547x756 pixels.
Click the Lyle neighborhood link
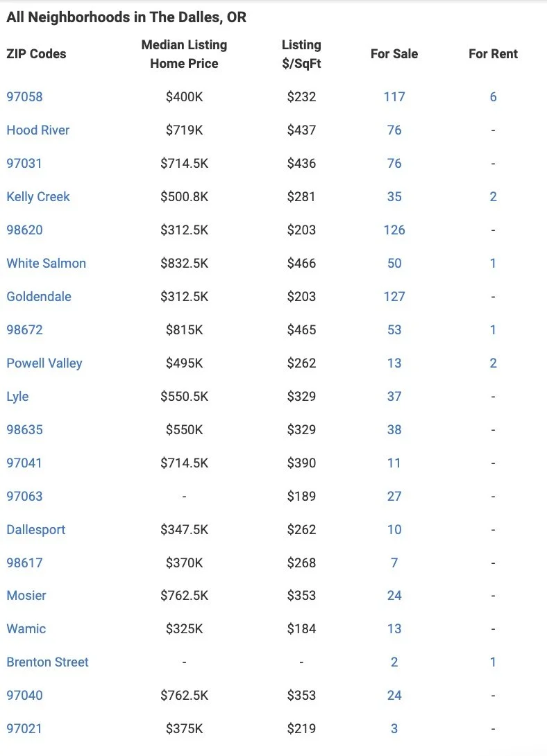(17, 396)
